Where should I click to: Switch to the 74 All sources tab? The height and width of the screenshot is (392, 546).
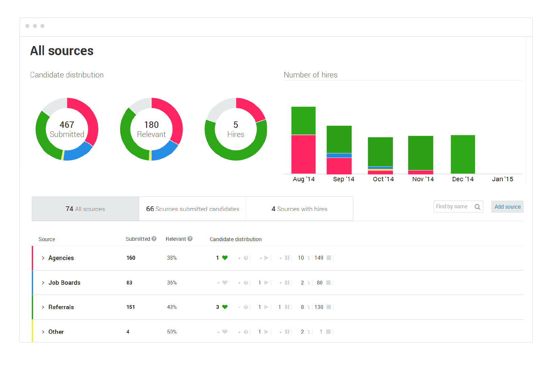pyautogui.click(x=85, y=209)
